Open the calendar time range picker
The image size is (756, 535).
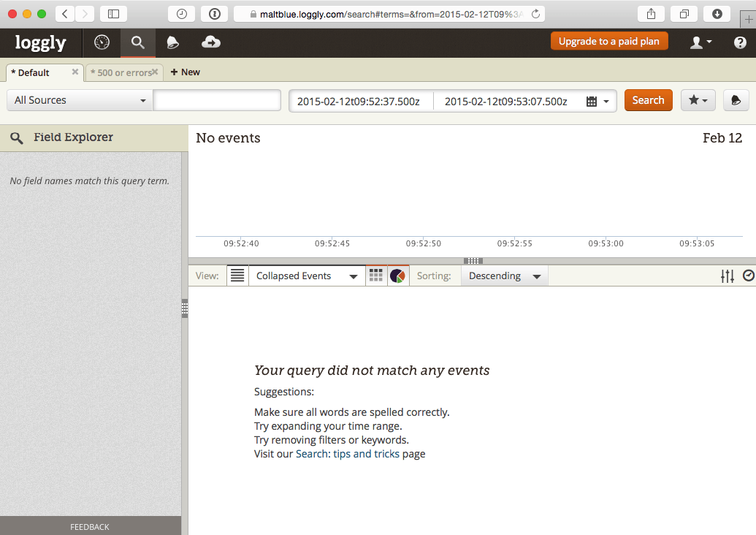click(x=597, y=102)
